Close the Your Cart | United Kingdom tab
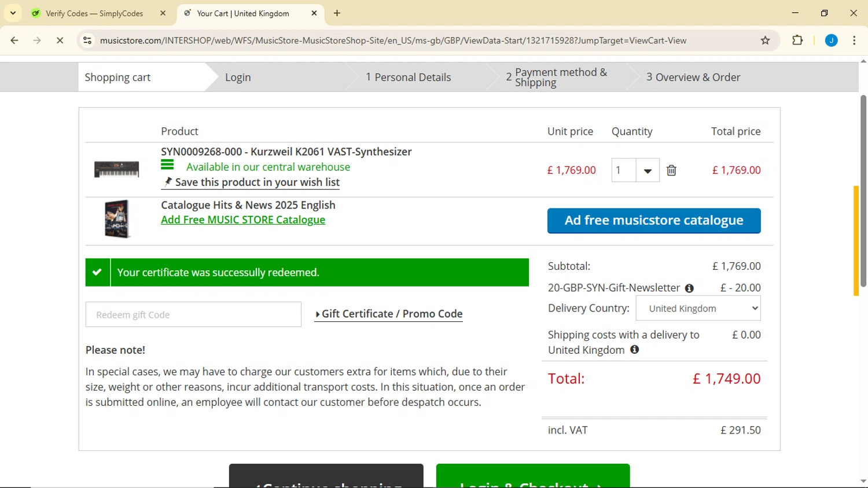Viewport: 868px width, 488px height. pyautogui.click(x=314, y=13)
